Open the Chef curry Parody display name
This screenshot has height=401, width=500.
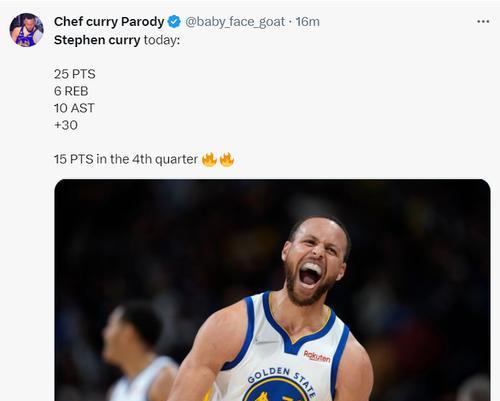coord(109,22)
